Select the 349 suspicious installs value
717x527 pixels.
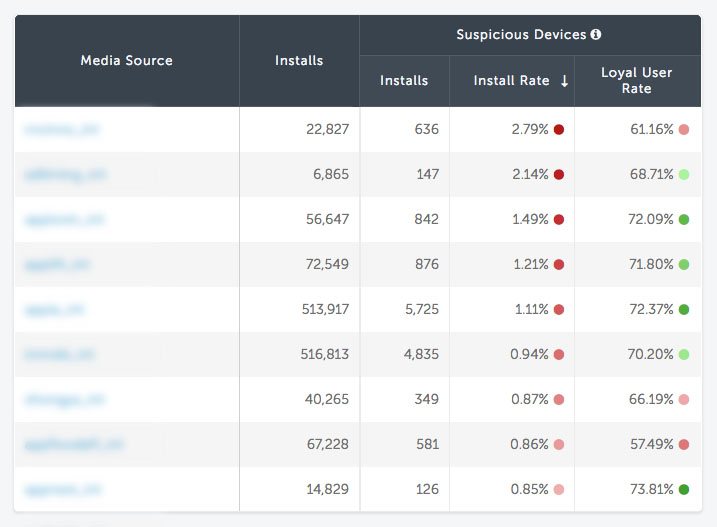[x=427, y=399]
